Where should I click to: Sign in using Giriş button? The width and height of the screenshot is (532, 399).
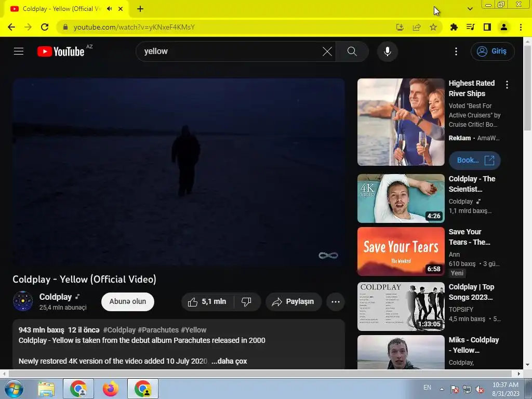(493, 51)
